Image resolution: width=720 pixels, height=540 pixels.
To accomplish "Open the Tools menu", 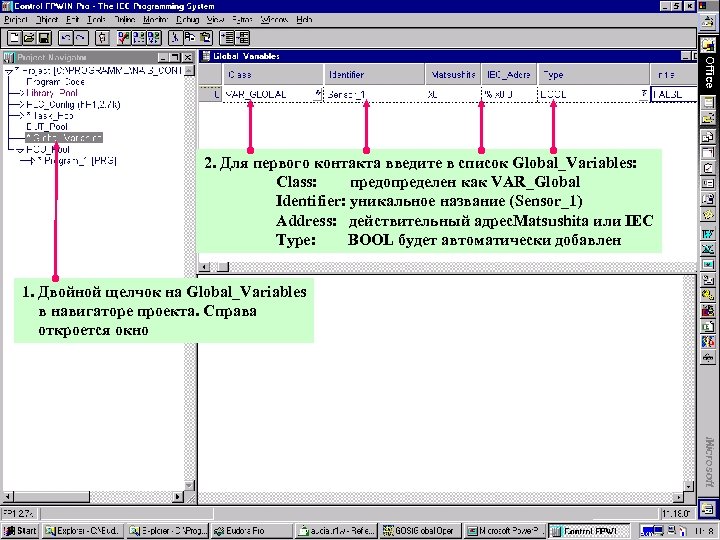I will (96, 20).
